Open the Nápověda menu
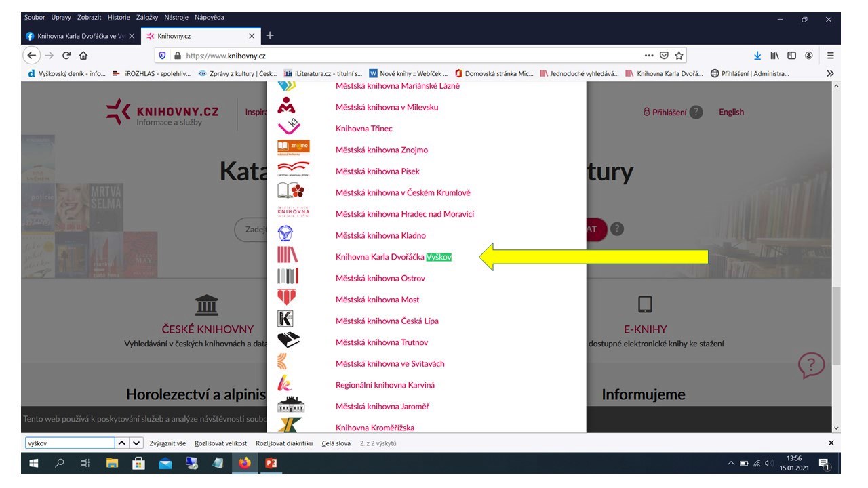This screenshot has width=868, height=488. [210, 18]
